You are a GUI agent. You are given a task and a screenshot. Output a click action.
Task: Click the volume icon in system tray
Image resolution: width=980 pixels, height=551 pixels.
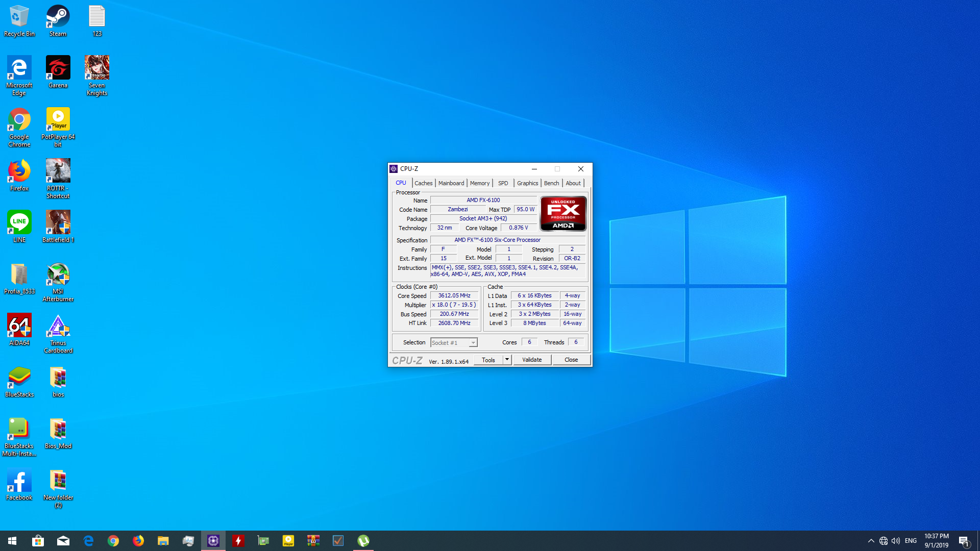[896, 541]
